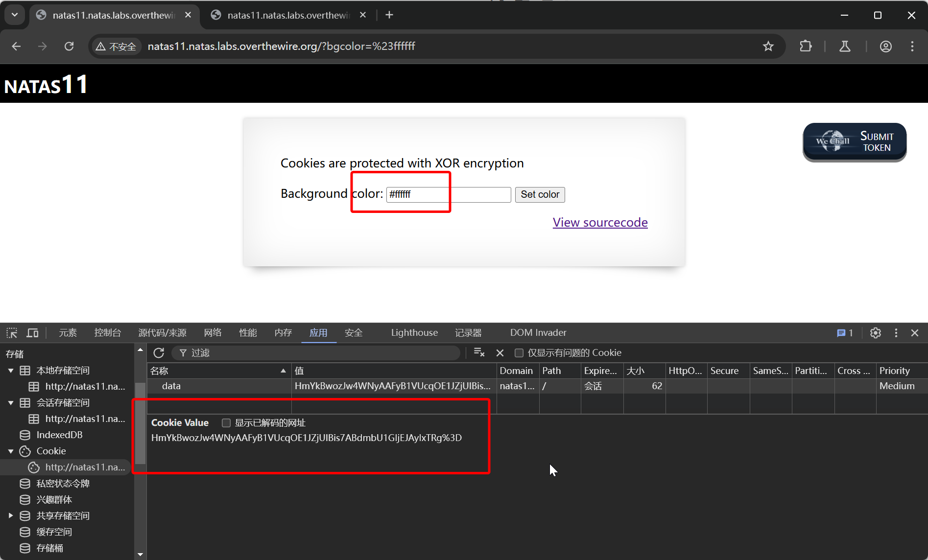The image size is (928, 560).
Task: Switch to the 内存 tab
Action: [x=283, y=333]
